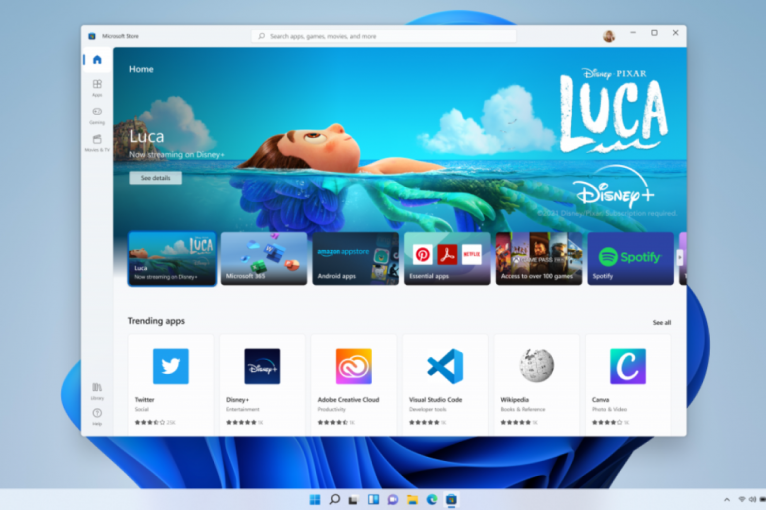Click the Microsoft Store title bar icon

pos(92,36)
